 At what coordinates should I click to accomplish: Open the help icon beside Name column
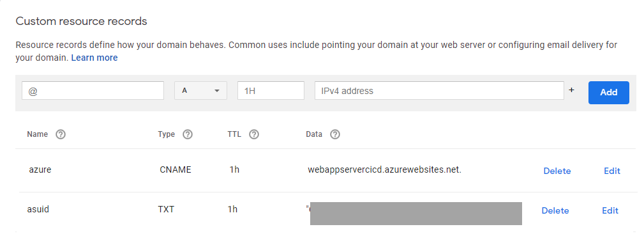[61, 134]
